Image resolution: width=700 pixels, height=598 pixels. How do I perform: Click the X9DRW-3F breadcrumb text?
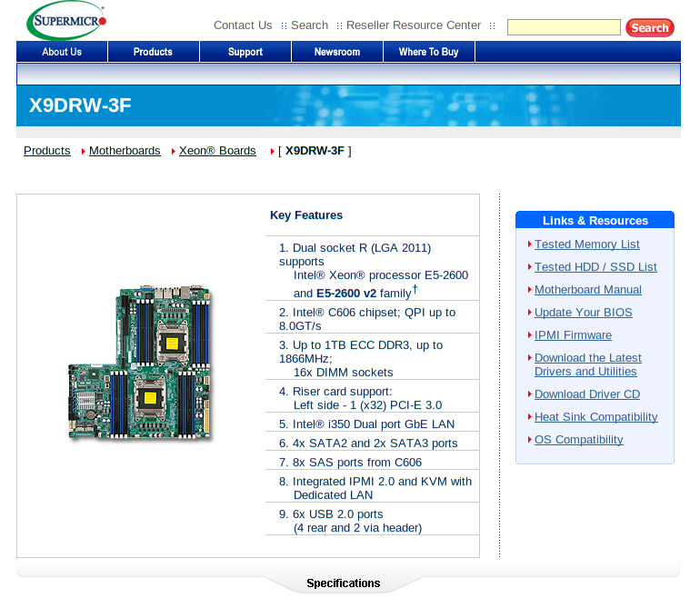pos(315,151)
